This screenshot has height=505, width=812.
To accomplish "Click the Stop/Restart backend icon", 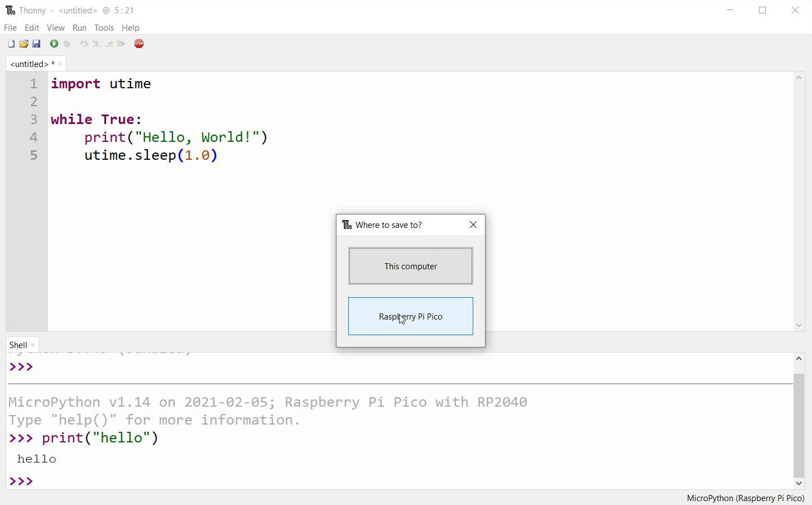I will coord(138,44).
